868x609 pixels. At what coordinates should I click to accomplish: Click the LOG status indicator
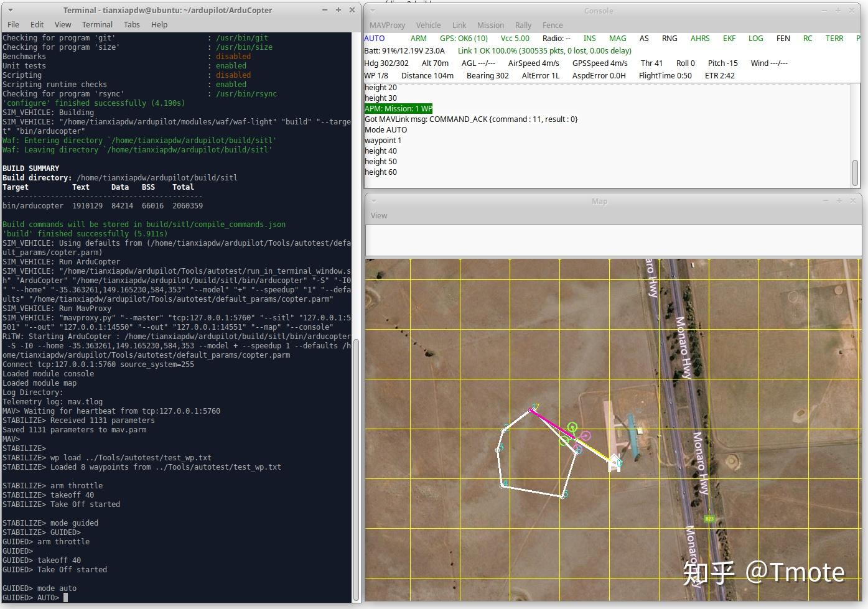click(x=755, y=38)
